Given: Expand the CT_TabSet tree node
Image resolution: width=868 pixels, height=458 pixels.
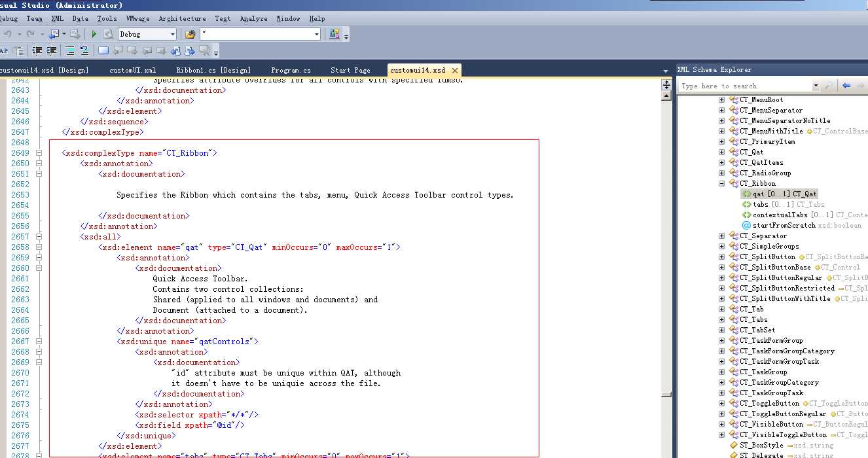Looking at the screenshot, I should 722,330.
